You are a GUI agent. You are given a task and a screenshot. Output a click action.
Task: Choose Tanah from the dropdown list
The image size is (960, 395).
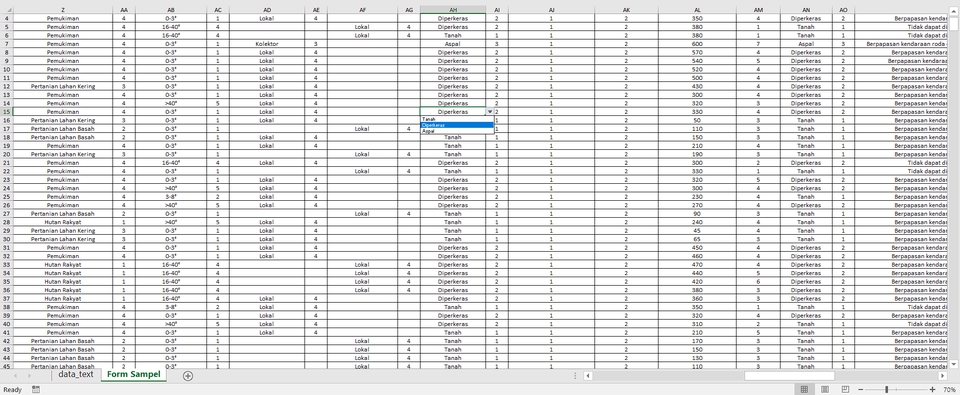pos(457,119)
